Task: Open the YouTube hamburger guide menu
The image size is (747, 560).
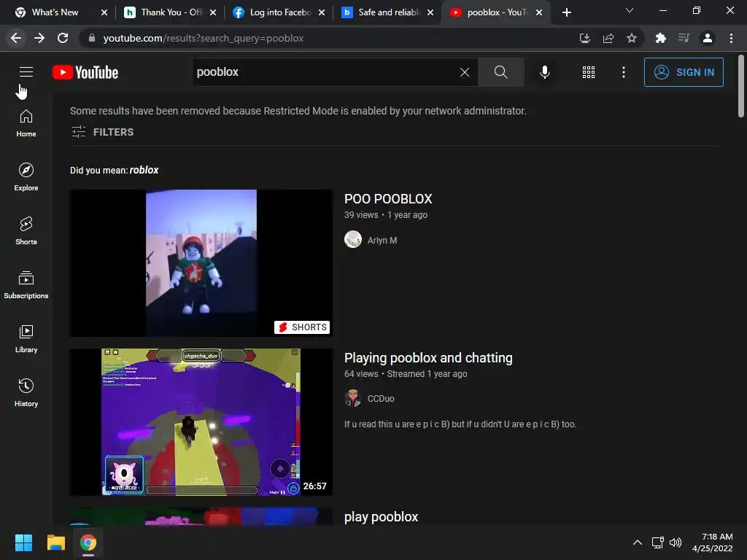Action: click(26, 72)
